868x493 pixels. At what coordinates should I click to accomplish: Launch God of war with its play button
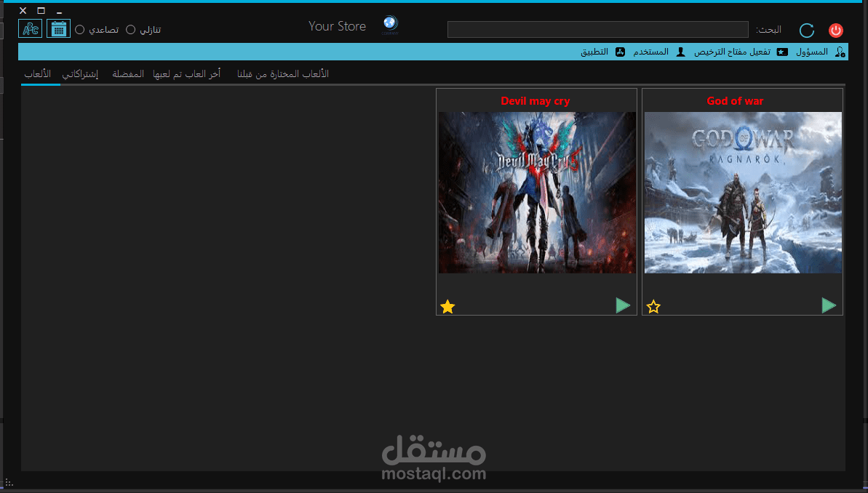point(829,305)
